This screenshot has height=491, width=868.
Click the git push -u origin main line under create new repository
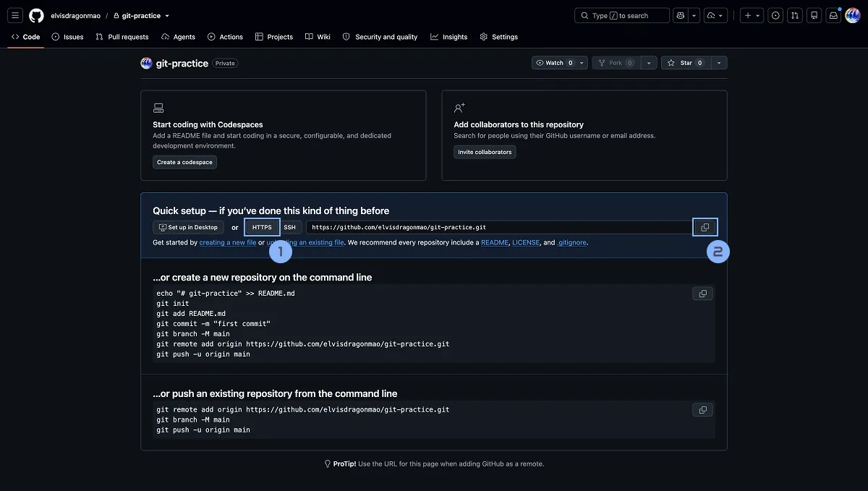pos(203,354)
